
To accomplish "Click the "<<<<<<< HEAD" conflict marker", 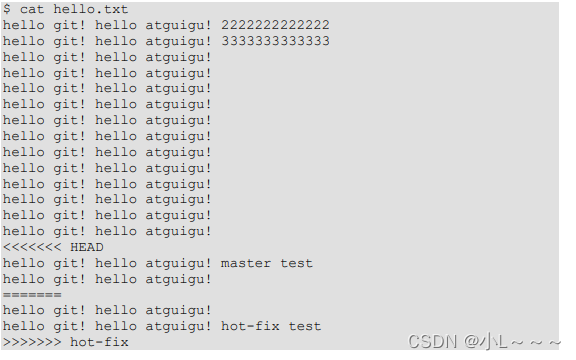I will [x=53, y=247].
